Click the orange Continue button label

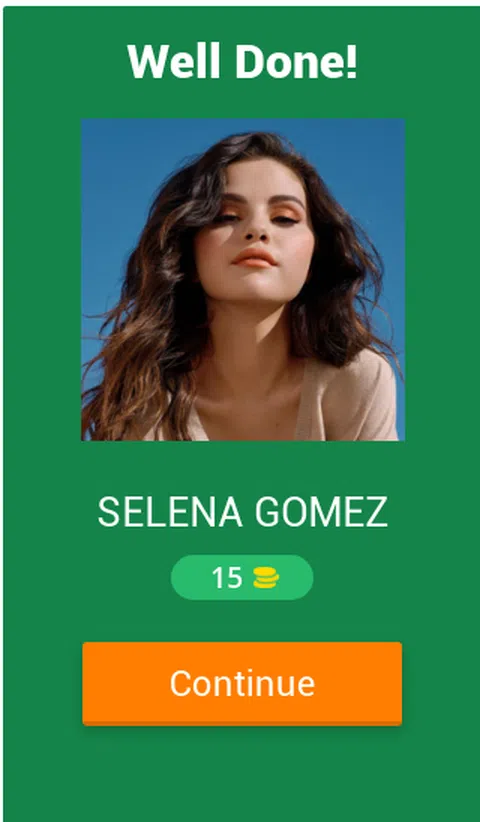[x=242, y=683]
